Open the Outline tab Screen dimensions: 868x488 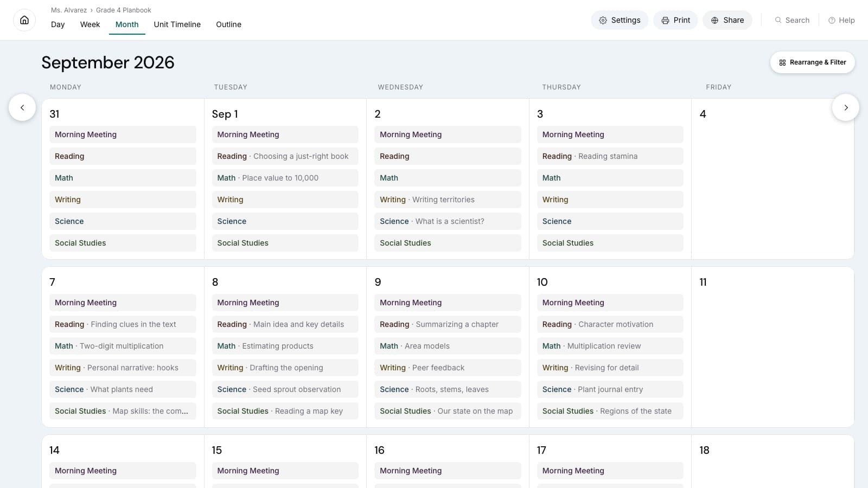pos(229,24)
